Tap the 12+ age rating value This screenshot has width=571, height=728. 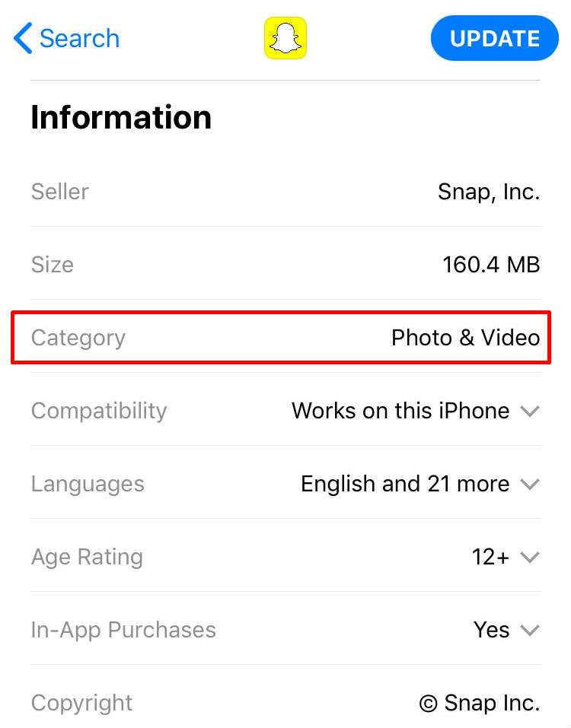coord(490,557)
